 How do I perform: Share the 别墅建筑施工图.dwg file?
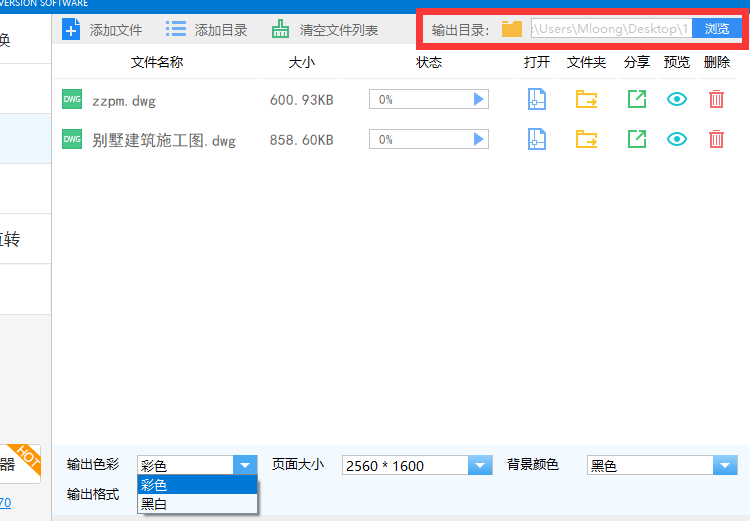tap(637, 139)
